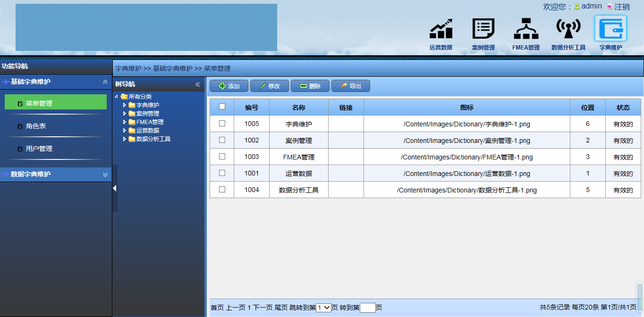Click the 删除 delete button
The image size is (644, 317).
(x=310, y=86)
